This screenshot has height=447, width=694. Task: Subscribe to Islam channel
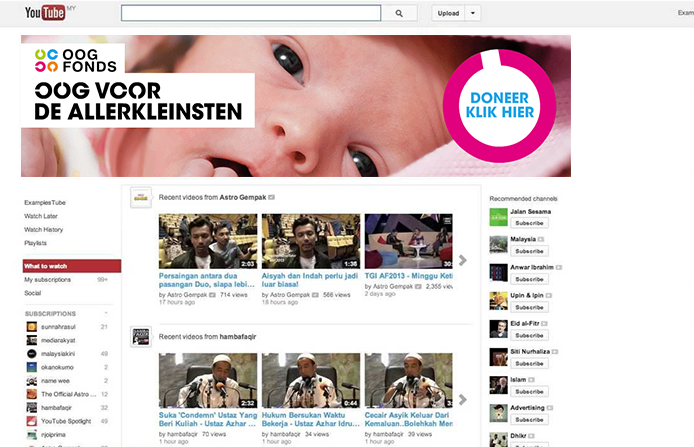click(529, 392)
